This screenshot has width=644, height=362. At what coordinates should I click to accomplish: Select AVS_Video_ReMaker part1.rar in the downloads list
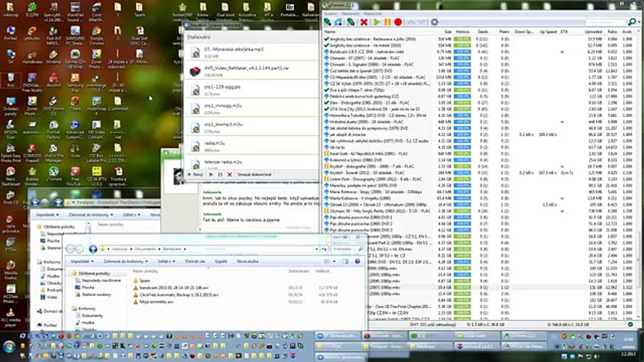252,70
